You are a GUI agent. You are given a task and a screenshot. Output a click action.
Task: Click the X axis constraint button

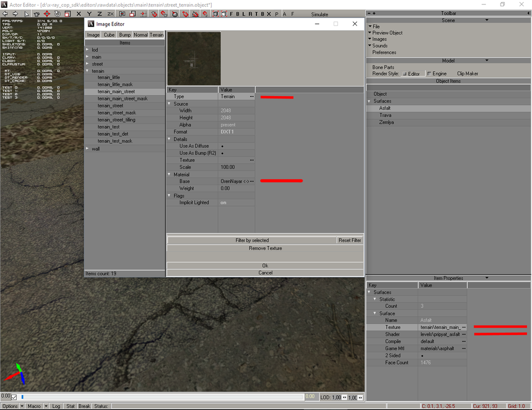coord(79,14)
